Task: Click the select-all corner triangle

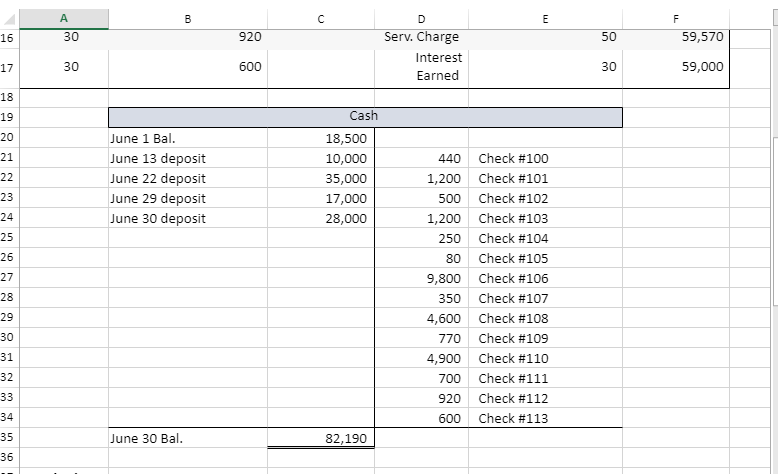Action: (x=9, y=19)
